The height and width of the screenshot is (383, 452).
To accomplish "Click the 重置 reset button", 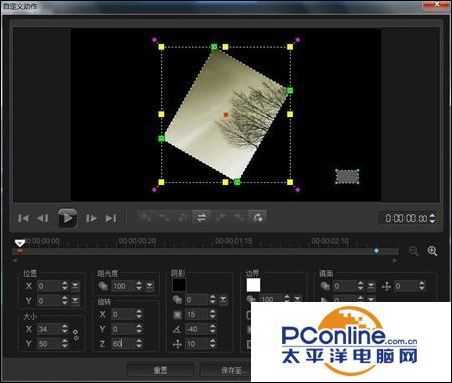I will (x=160, y=370).
